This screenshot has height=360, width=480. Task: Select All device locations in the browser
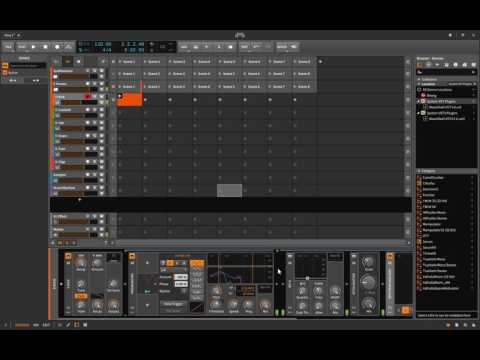[437, 90]
